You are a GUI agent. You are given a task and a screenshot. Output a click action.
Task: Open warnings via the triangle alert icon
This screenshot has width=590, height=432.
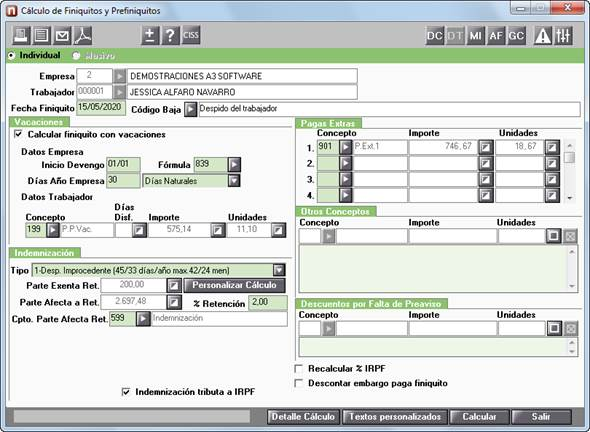click(543, 36)
